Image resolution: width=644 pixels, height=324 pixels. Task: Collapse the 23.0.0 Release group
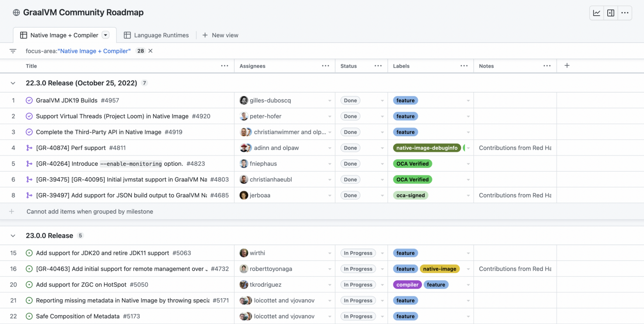click(x=13, y=236)
